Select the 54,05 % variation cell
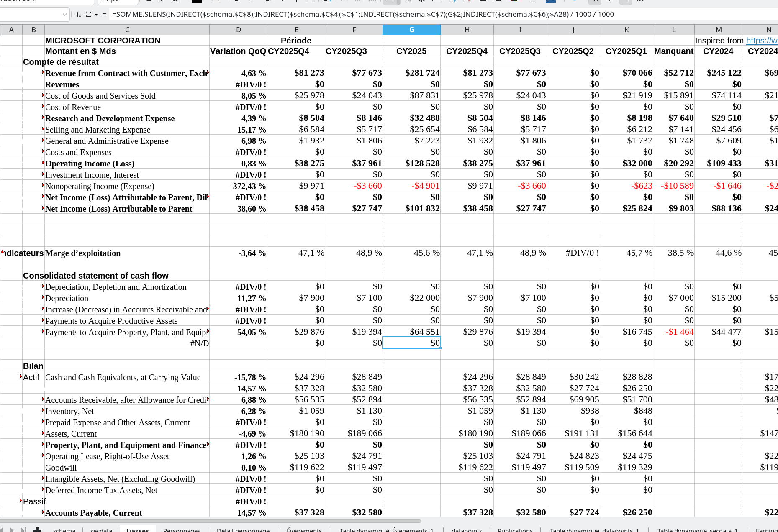This screenshot has height=532, width=778. pos(238,332)
